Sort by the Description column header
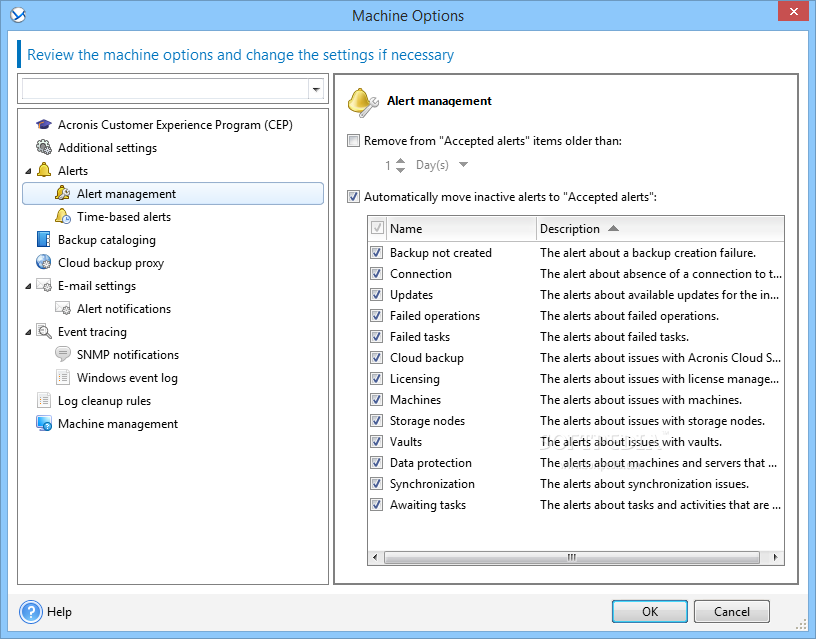This screenshot has height=639, width=816. [x=660, y=228]
